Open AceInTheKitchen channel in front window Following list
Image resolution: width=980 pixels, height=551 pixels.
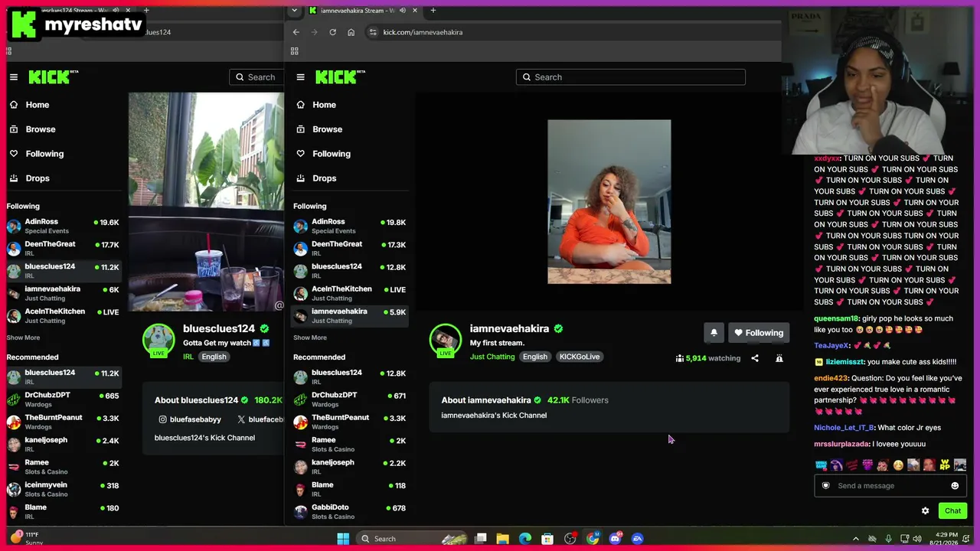coord(350,293)
